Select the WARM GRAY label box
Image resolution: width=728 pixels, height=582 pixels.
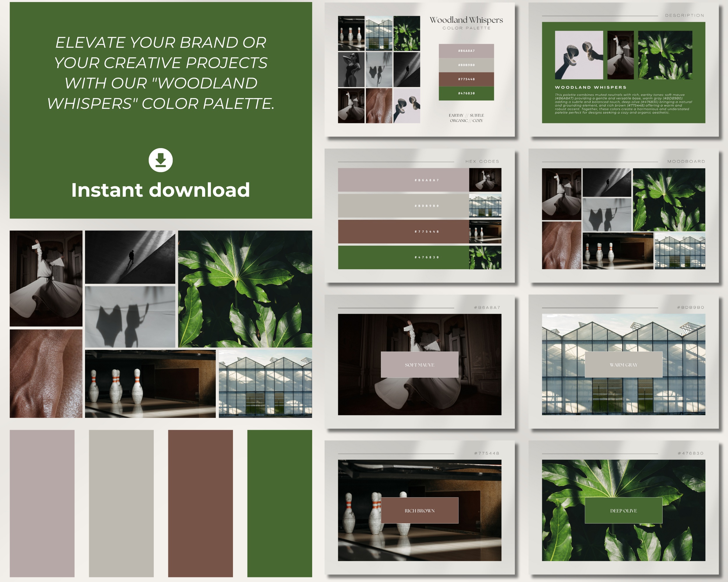coord(623,365)
